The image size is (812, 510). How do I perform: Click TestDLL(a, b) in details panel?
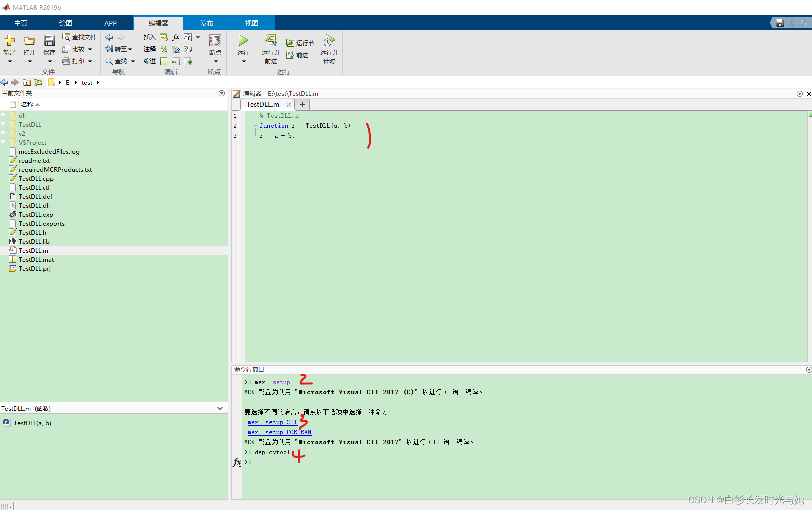pyautogui.click(x=32, y=423)
